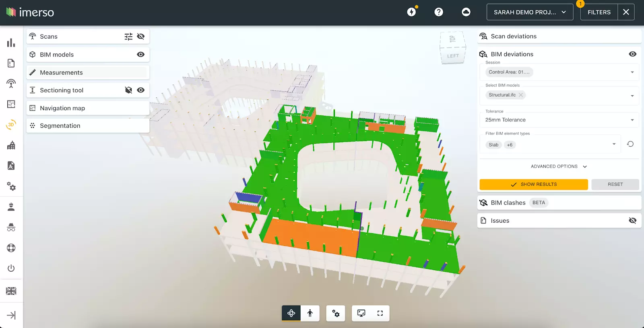The height and width of the screenshot is (328, 644).
Task: Click the BETA badge beside BIM clashes
Action: point(539,203)
